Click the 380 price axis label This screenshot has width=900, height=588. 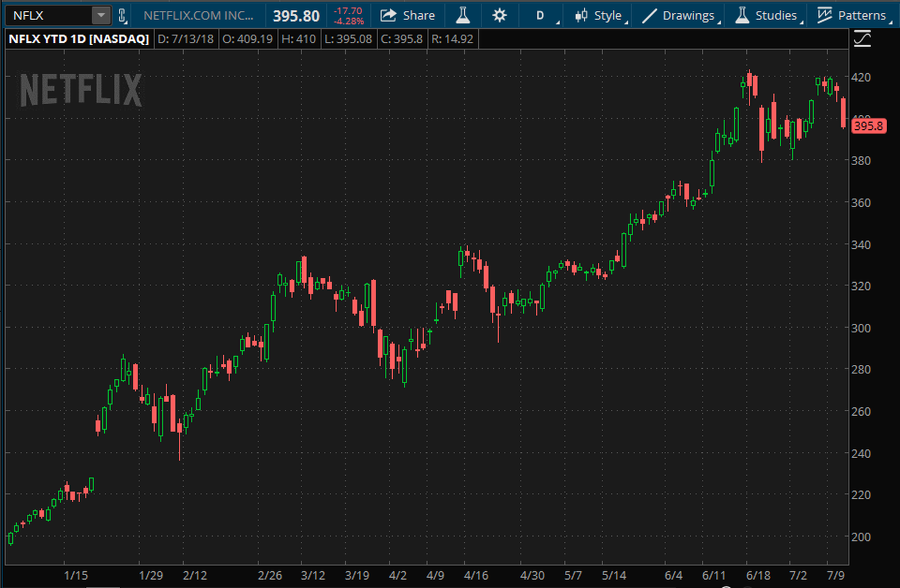coord(861,161)
